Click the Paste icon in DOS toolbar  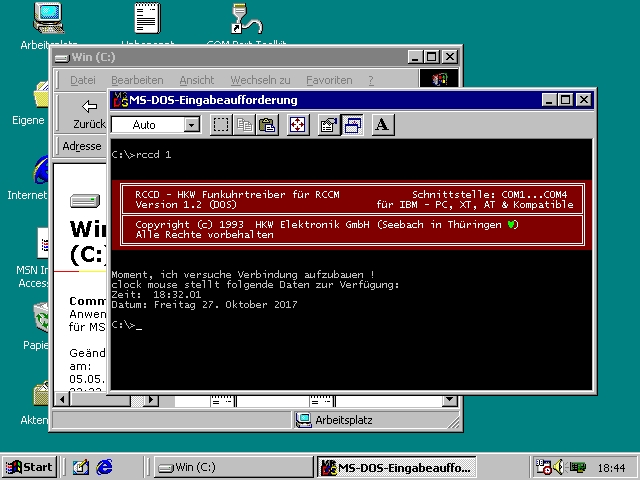267,125
